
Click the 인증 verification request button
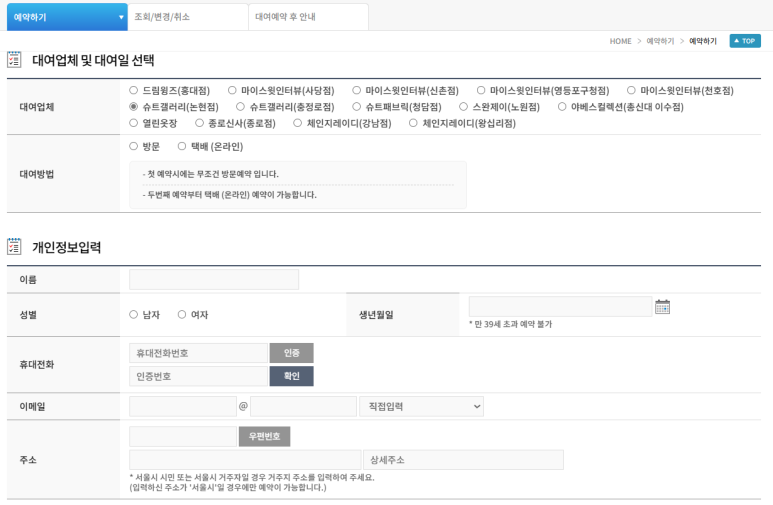[x=291, y=353]
